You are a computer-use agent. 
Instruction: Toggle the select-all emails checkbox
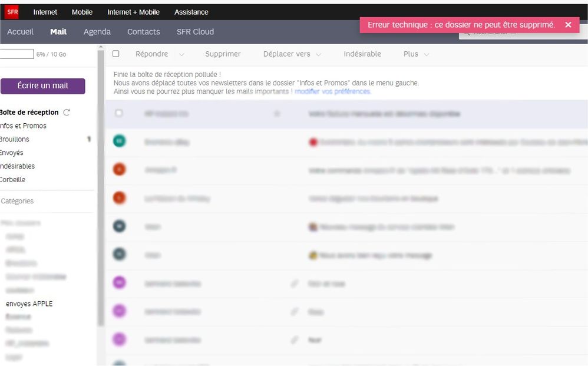[116, 54]
